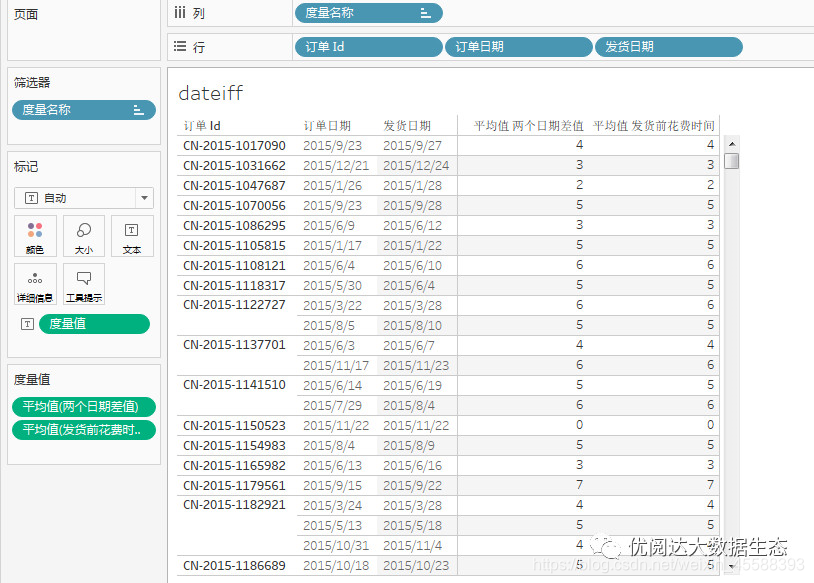The image size is (814, 583).
Task: Select row CN-2015-1031662
Action: tap(234, 166)
